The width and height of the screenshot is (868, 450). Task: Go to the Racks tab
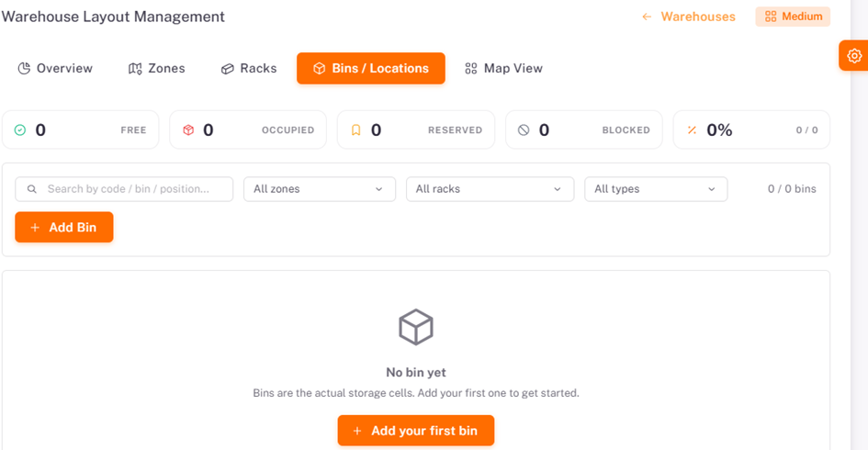(x=249, y=68)
